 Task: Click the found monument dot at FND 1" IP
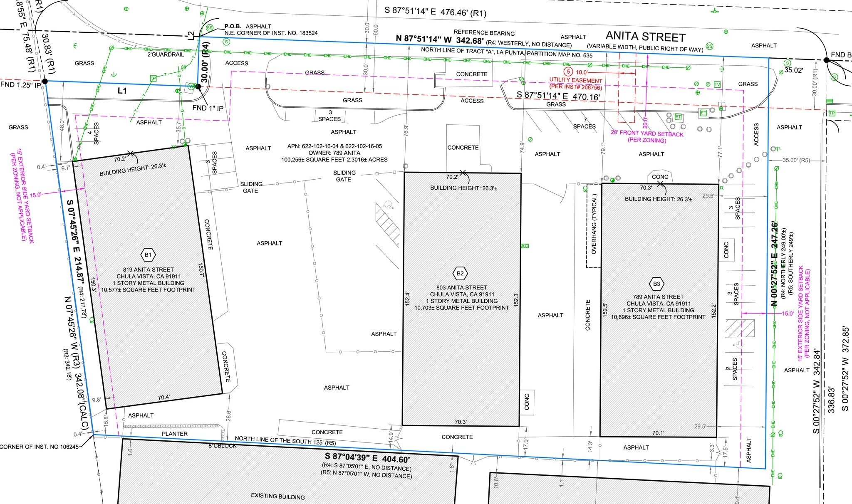[x=198, y=86]
